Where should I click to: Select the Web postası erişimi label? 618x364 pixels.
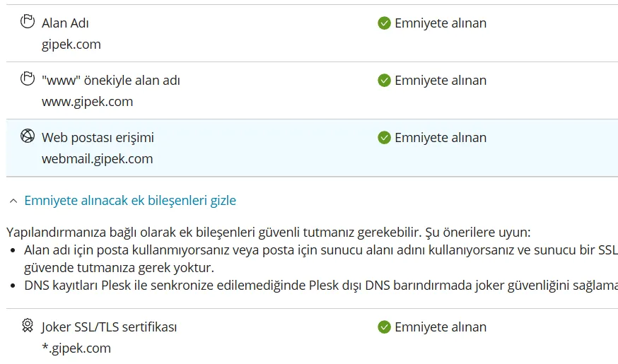pyautogui.click(x=98, y=138)
